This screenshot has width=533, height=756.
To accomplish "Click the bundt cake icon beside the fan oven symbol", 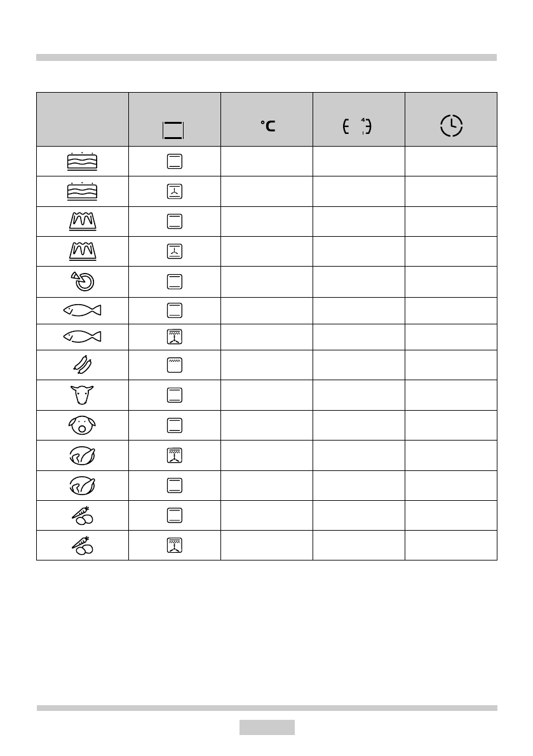I will 82,251.
